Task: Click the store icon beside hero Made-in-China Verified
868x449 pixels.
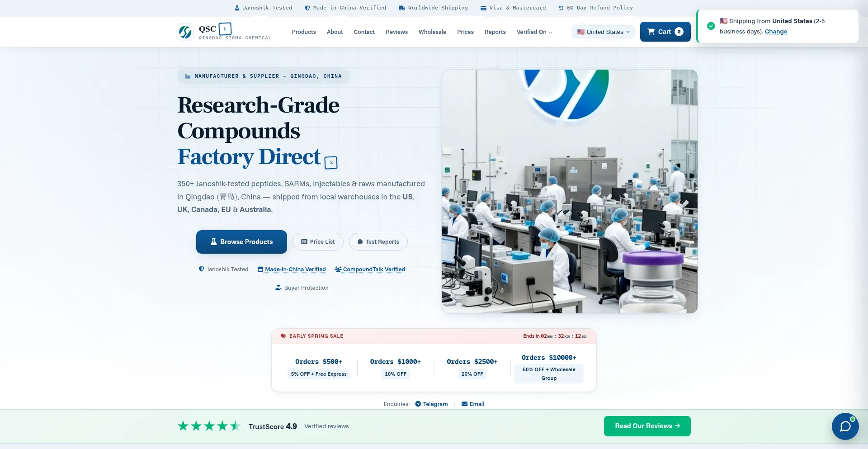Action: pyautogui.click(x=260, y=269)
